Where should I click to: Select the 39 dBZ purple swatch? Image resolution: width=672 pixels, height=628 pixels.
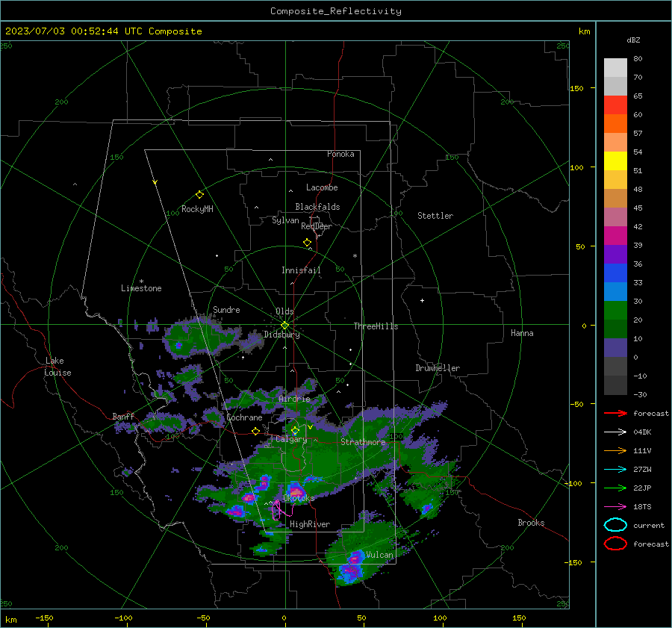[x=615, y=255]
